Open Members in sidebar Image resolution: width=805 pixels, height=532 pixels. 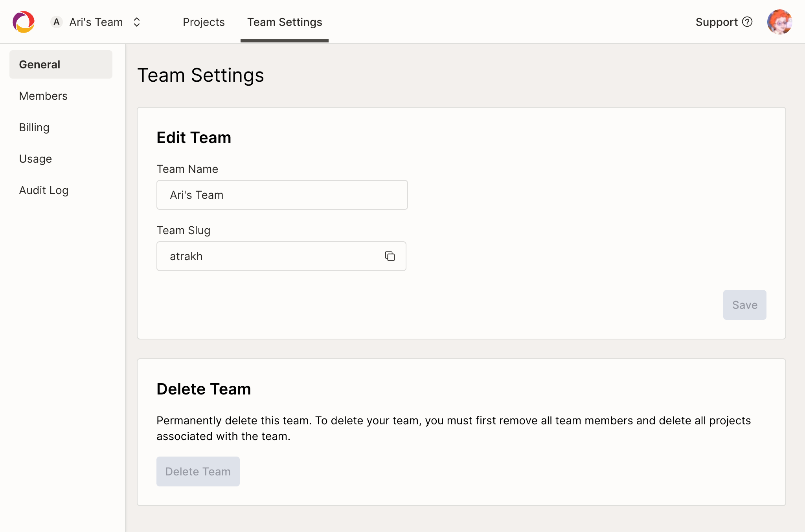pyautogui.click(x=61, y=96)
